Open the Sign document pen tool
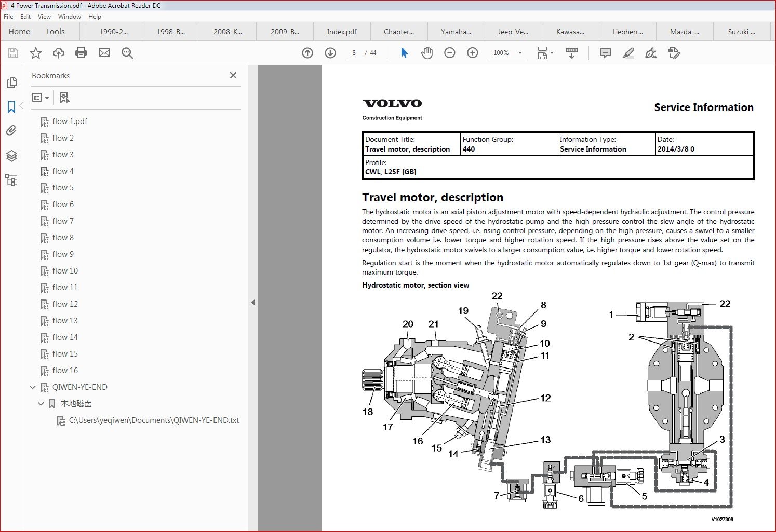776x532 pixels. (651, 53)
